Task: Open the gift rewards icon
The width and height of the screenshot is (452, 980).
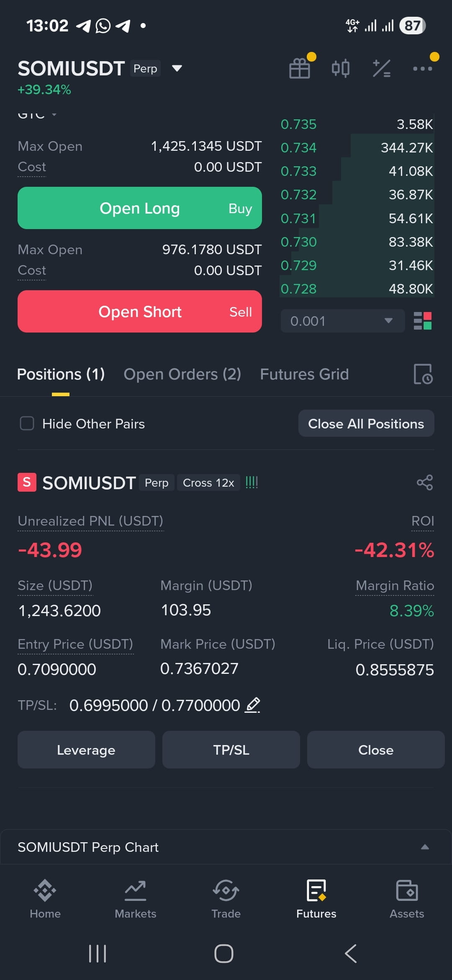Action: (x=300, y=68)
